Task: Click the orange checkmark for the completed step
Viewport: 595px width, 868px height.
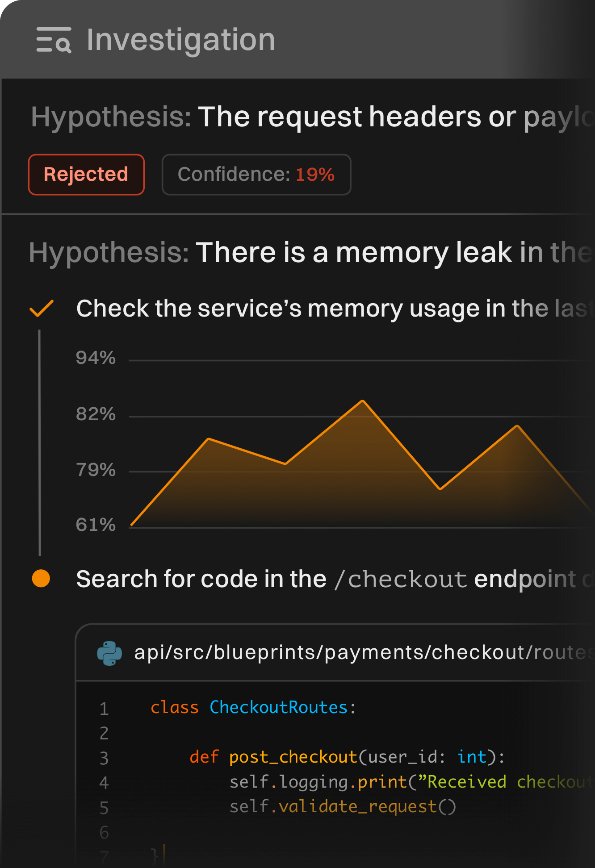Action: tap(42, 309)
